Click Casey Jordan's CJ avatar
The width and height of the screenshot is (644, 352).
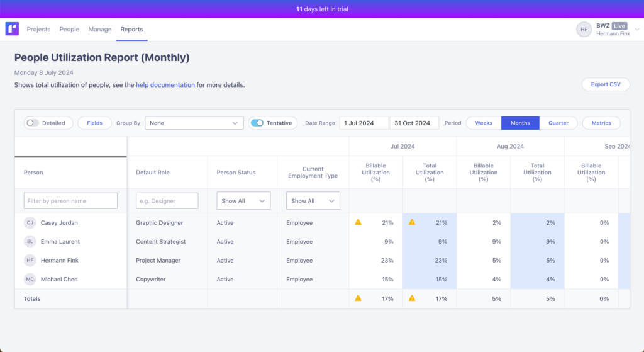pyautogui.click(x=30, y=222)
